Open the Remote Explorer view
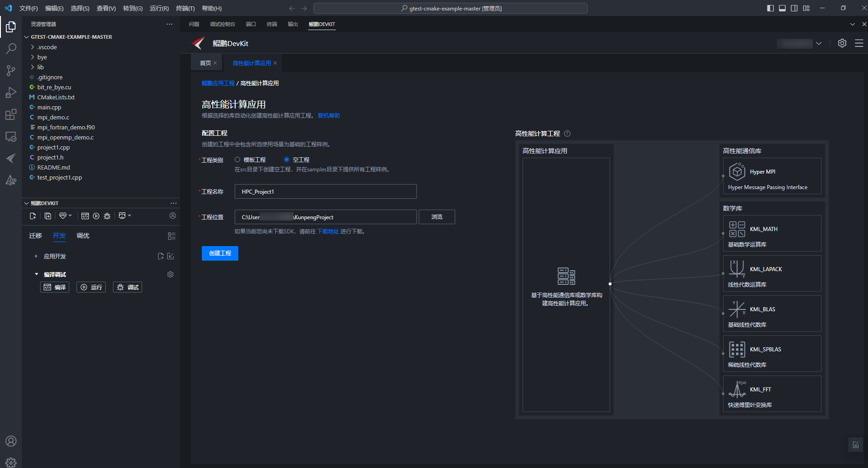The image size is (868, 468). pyautogui.click(x=11, y=136)
